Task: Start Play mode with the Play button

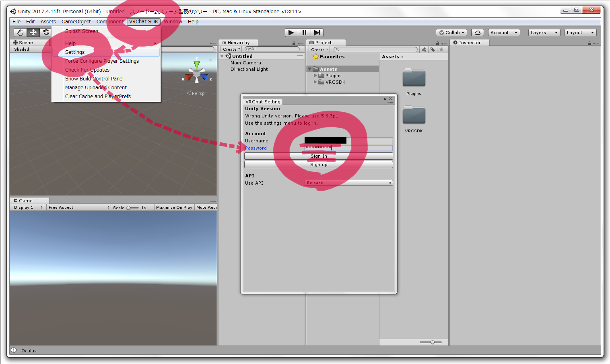Action: click(291, 33)
